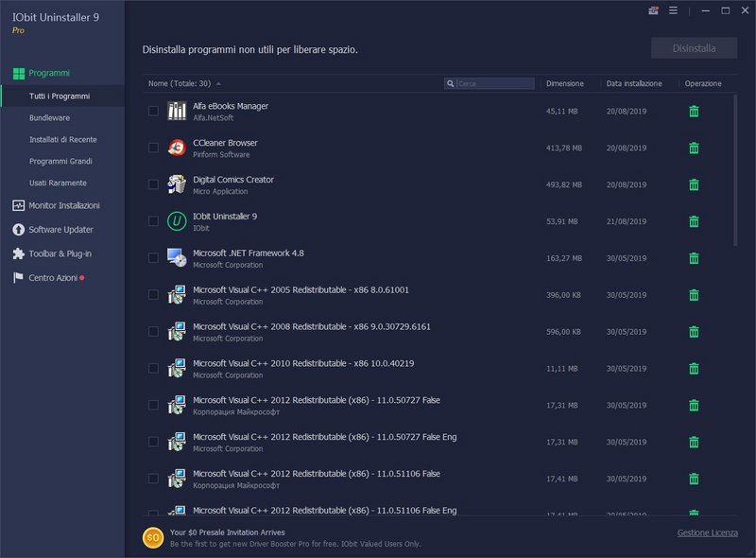
Task: Click the toolbox icon in title bar
Action: point(653,10)
